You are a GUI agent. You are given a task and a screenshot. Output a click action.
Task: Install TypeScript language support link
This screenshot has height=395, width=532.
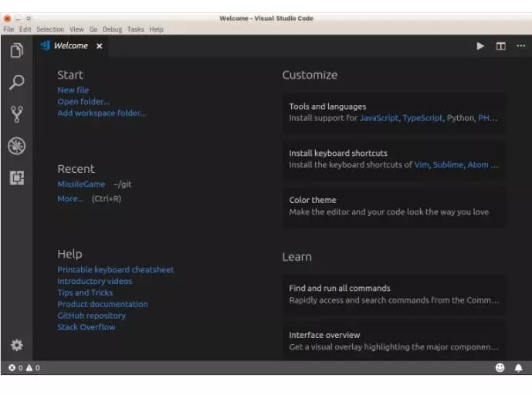pyautogui.click(x=423, y=118)
